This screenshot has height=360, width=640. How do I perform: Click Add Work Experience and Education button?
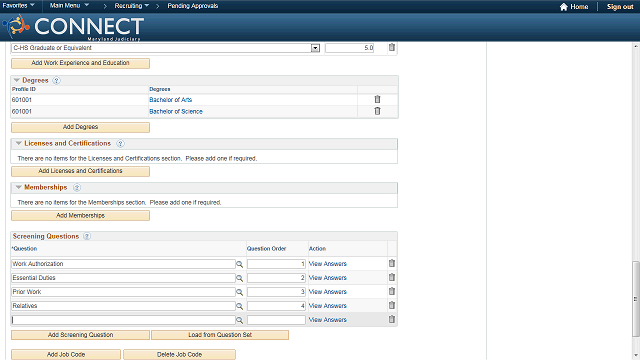click(80, 63)
